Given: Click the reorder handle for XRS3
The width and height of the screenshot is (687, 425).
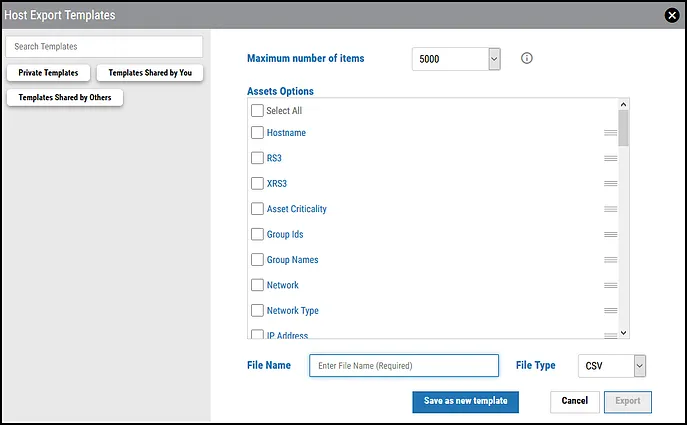Looking at the screenshot, I should (x=610, y=184).
